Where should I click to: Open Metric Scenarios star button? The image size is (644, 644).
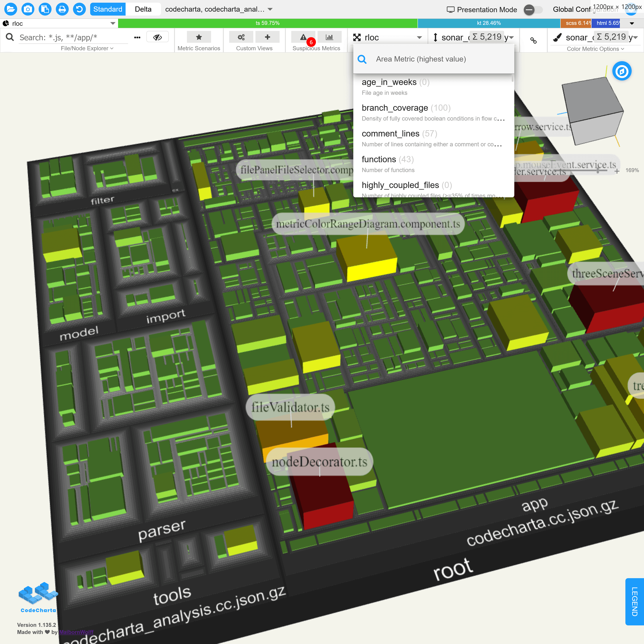(x=199, y=37)
